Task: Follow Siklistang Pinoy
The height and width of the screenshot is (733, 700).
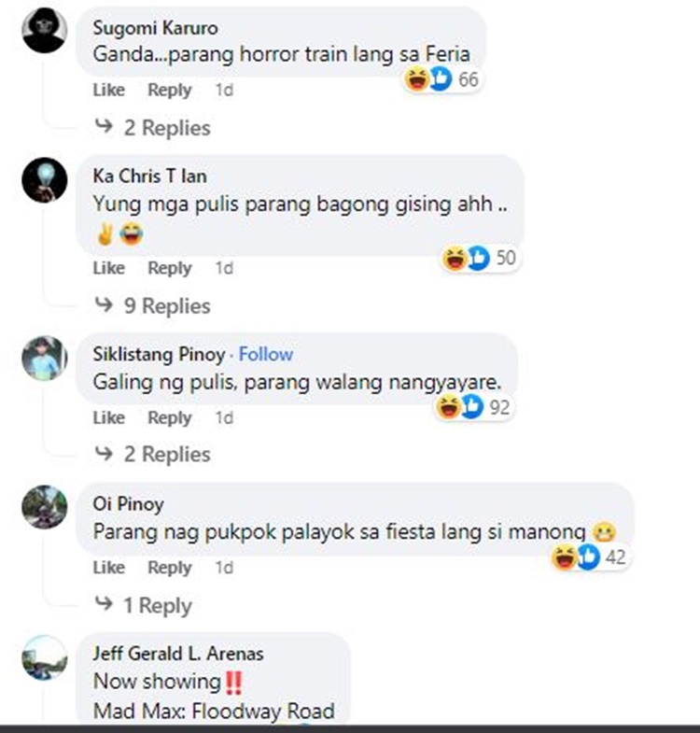Action: 266,354
